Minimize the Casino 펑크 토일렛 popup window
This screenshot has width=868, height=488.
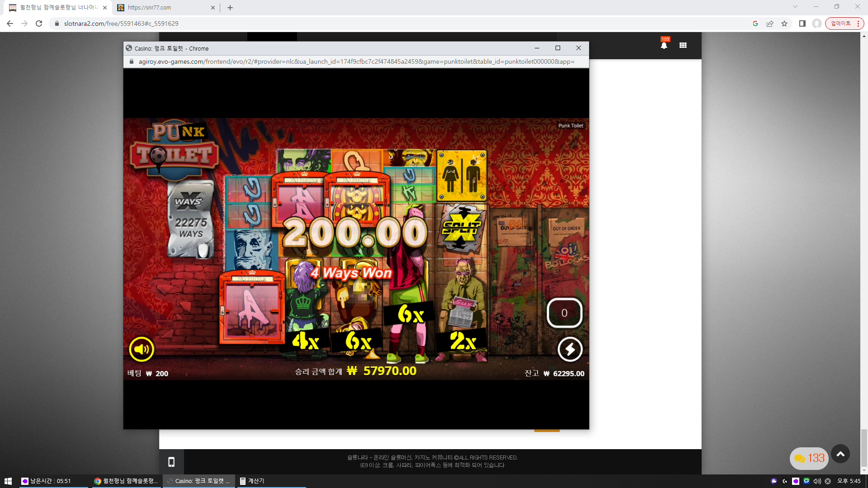[x=537, y=48]
